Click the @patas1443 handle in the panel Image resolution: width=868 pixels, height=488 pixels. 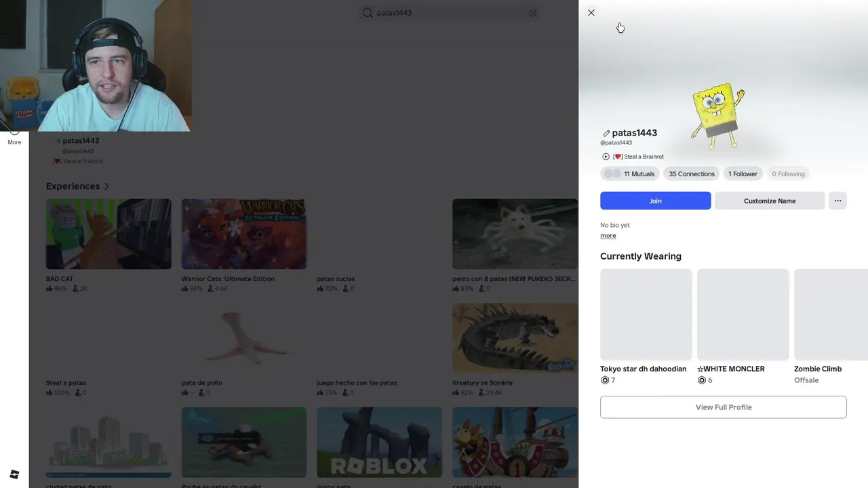pyautogui.click(x=616, y=143)
